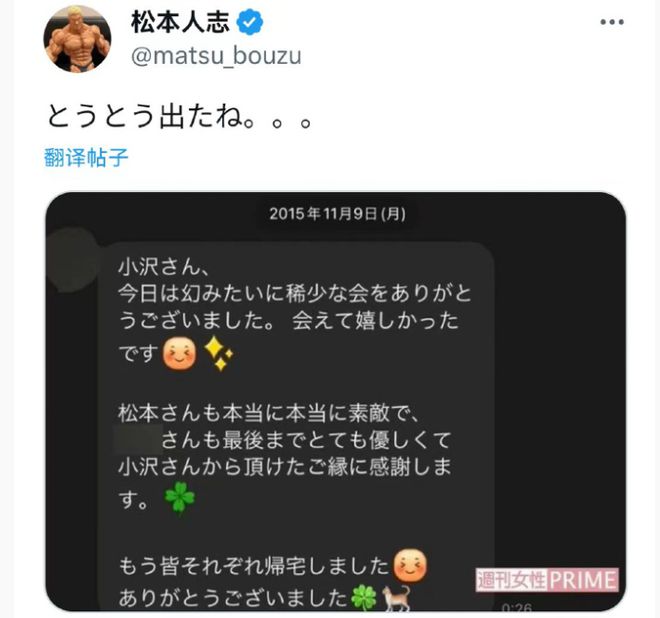Click the 週刊女性PRIME watermark
Viewport: 660px width, 618px height.
pyautogui.click(x=547, y=580)
